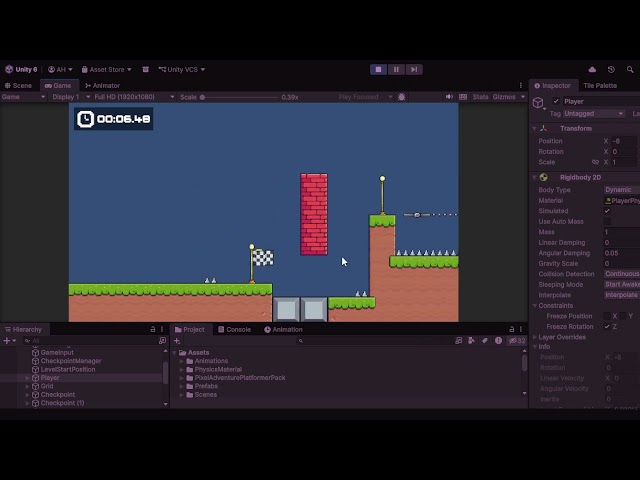
Task: Open the Package Manager box icon
Action: click(x=145, y=69)
